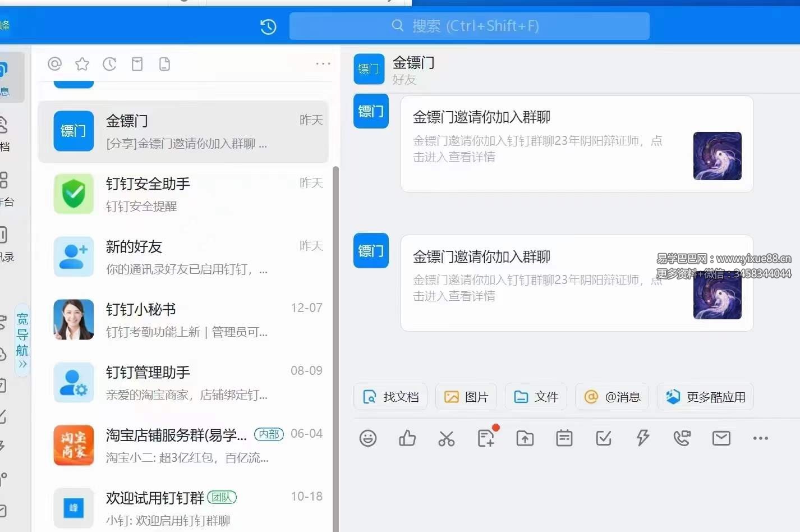800x532 pixels.
Task: Click the 找文档 button
Action: point(390,397)
